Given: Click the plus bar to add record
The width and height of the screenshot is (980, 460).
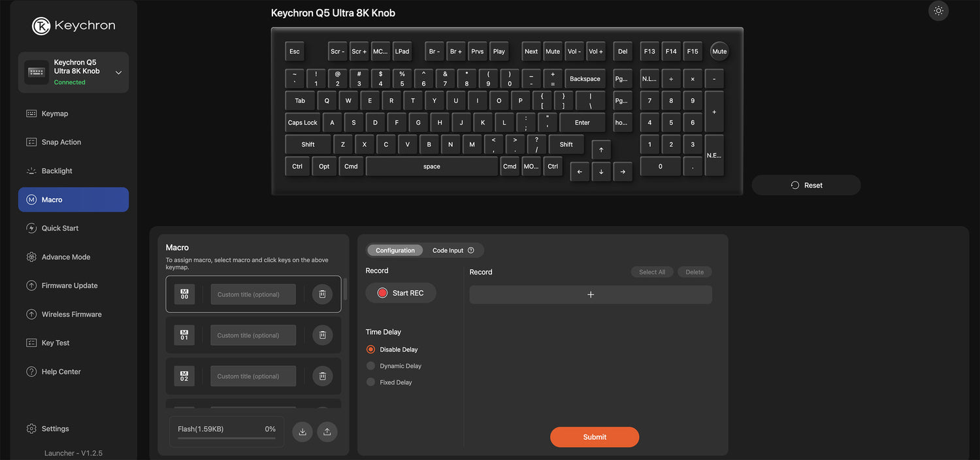Looking at the screenshot, I should point(591,295).
